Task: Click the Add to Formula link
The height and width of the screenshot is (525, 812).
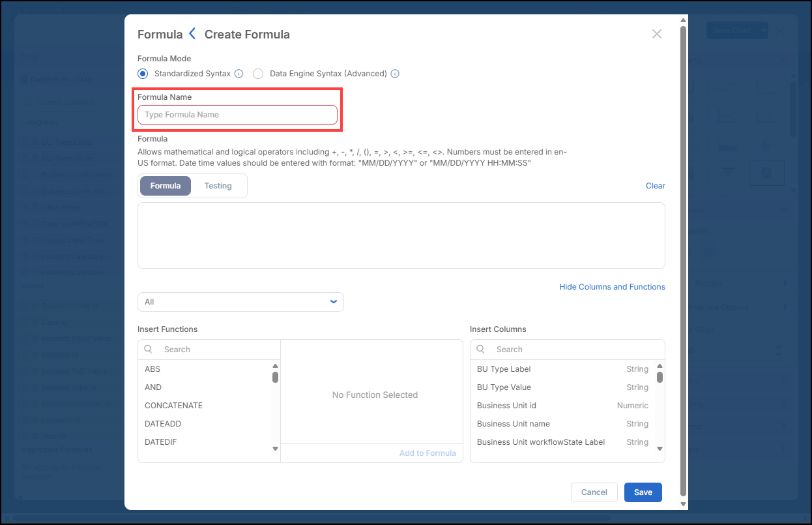Action: [428, 453]
